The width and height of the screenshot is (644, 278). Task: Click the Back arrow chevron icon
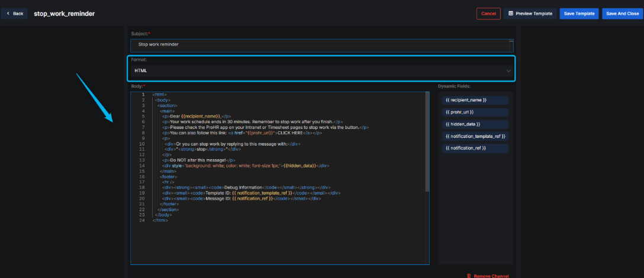click(8, 14)
